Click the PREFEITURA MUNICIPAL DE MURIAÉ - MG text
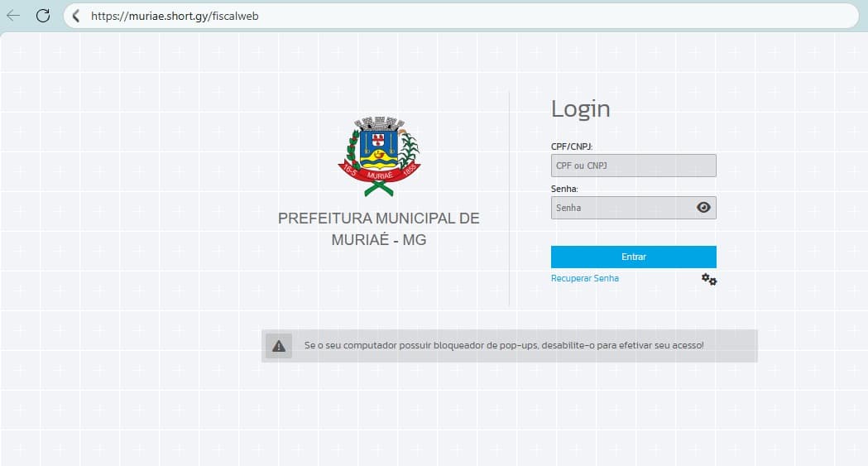 [379, 229]
